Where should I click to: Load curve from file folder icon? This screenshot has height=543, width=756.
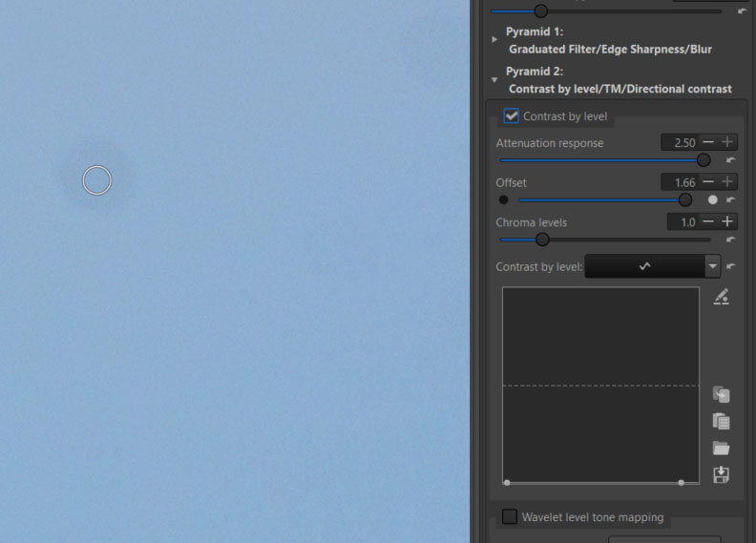721,449
